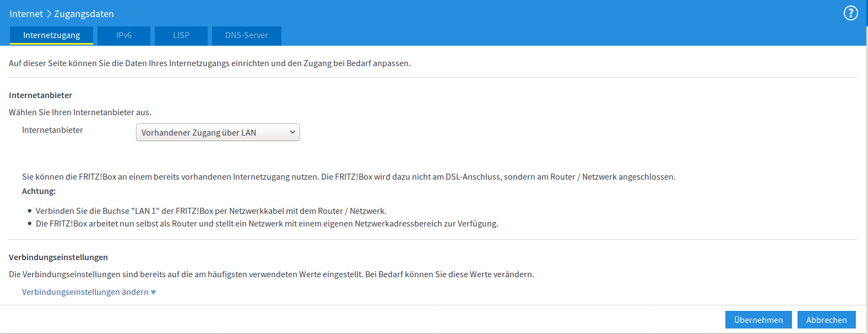This screenshot has width=868, height=334.
Task: Open the help question mark icon
Action: (850, 13)
